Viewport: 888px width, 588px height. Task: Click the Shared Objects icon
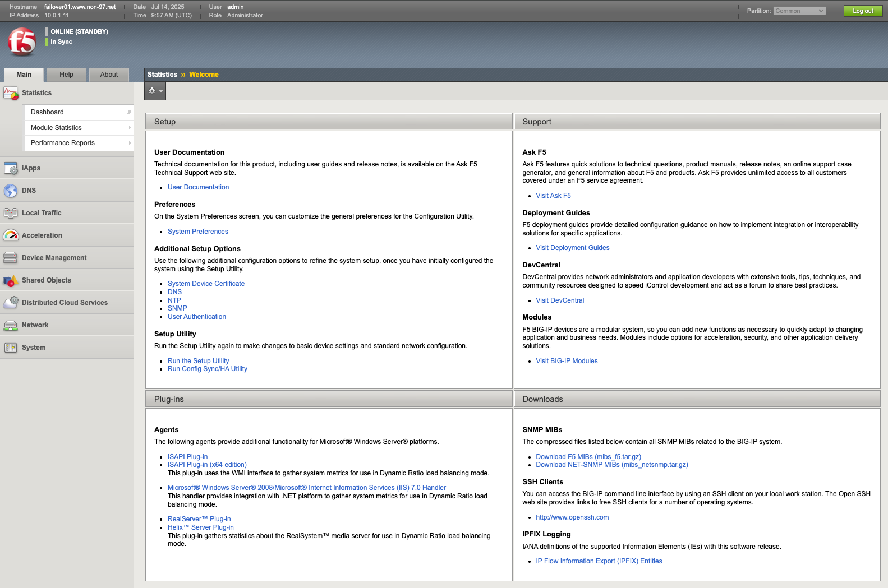(11, 280)
